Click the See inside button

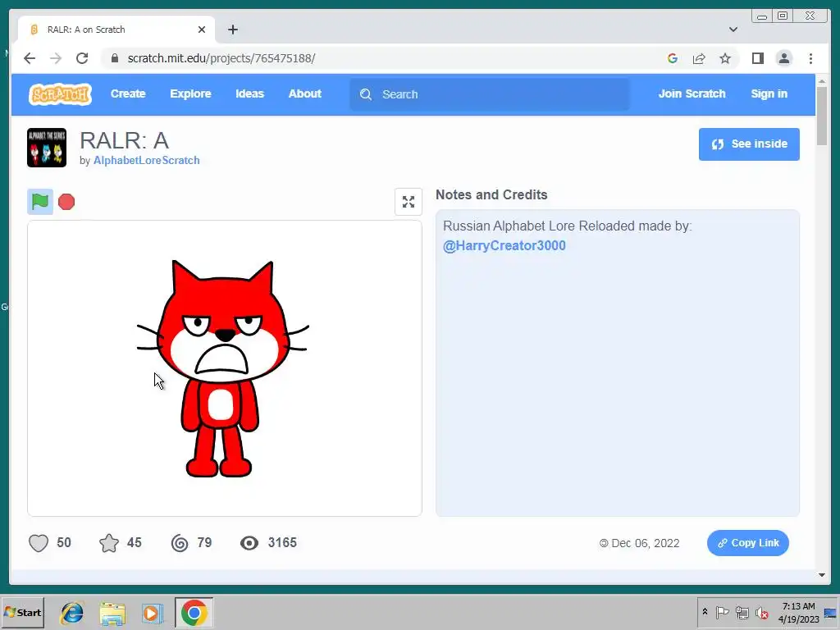(x=749, y=144)
